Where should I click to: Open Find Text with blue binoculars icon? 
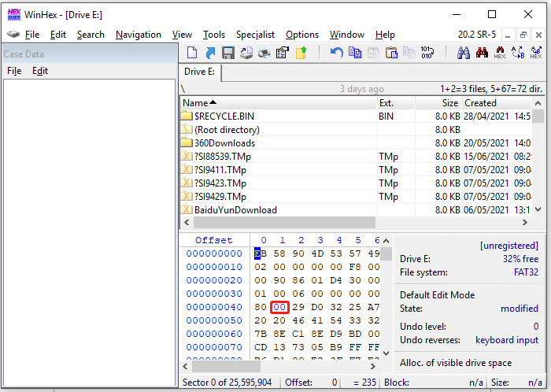(x=464, y=54)
